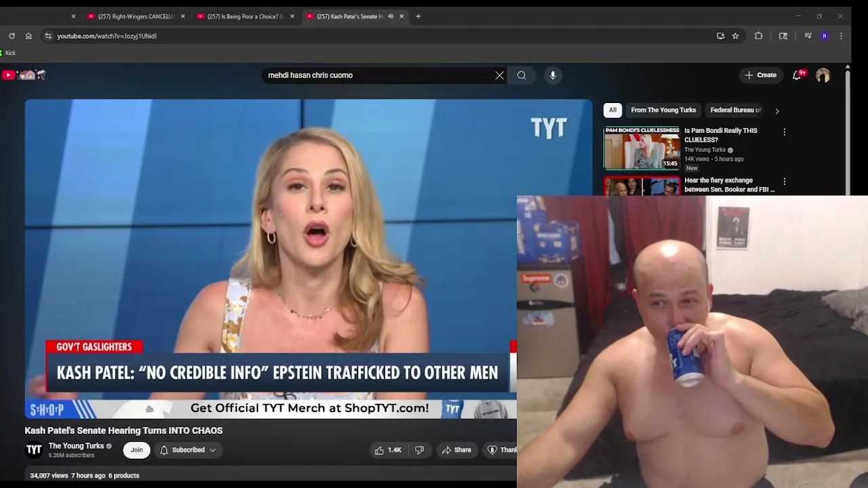Click the 6 products label
The height and width of the screenshot is (488, 868).
click(x=123, y=476)
